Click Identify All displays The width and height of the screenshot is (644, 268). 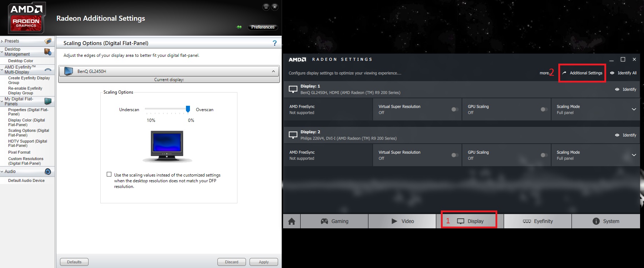(623, 73)
